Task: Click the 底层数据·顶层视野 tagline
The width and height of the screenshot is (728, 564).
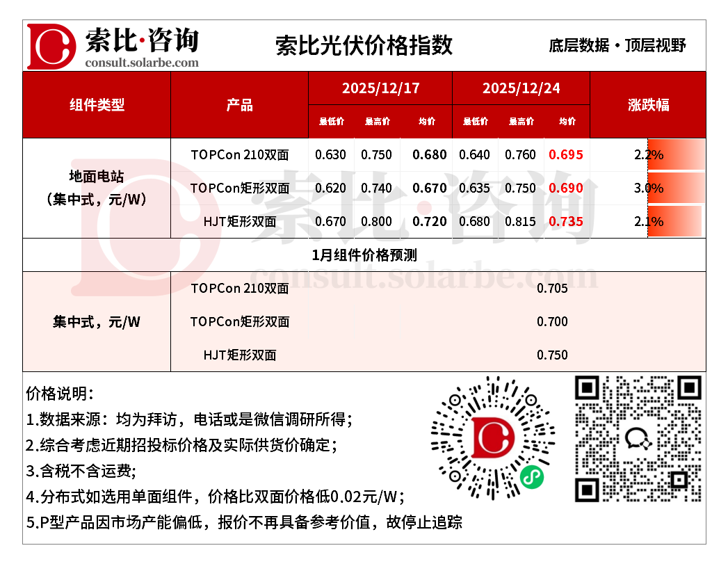Action: [x=617, y=46]
